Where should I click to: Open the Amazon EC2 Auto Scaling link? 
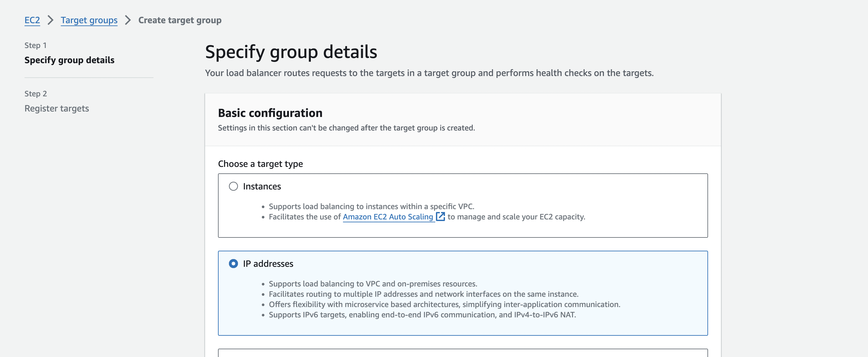(x=388, y=217)
